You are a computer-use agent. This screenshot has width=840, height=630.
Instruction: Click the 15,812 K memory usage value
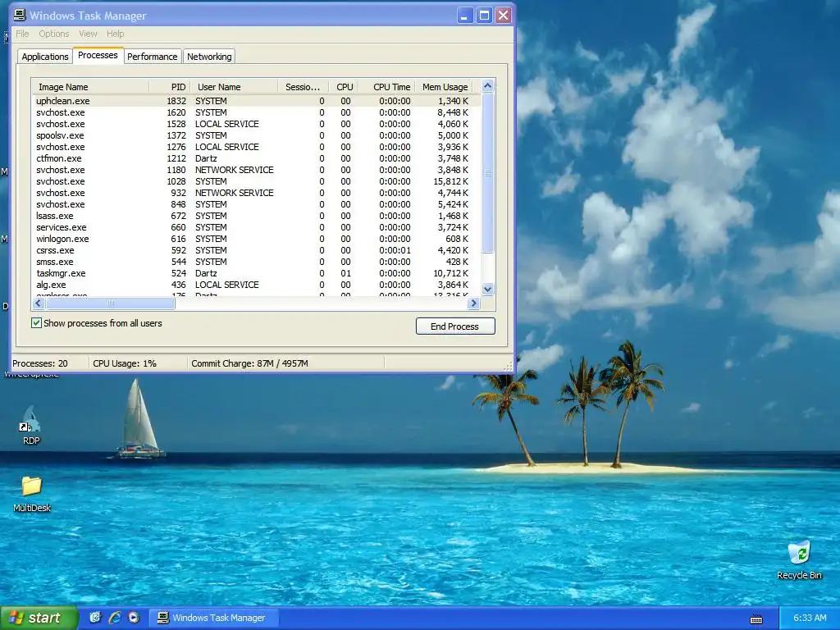pos(450,181)
